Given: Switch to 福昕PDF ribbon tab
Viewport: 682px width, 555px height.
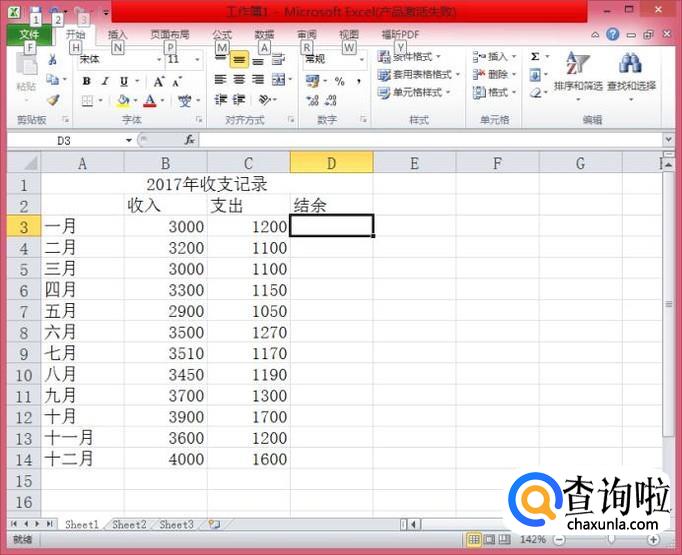Looking at the screenshot, I should point(400,34).
